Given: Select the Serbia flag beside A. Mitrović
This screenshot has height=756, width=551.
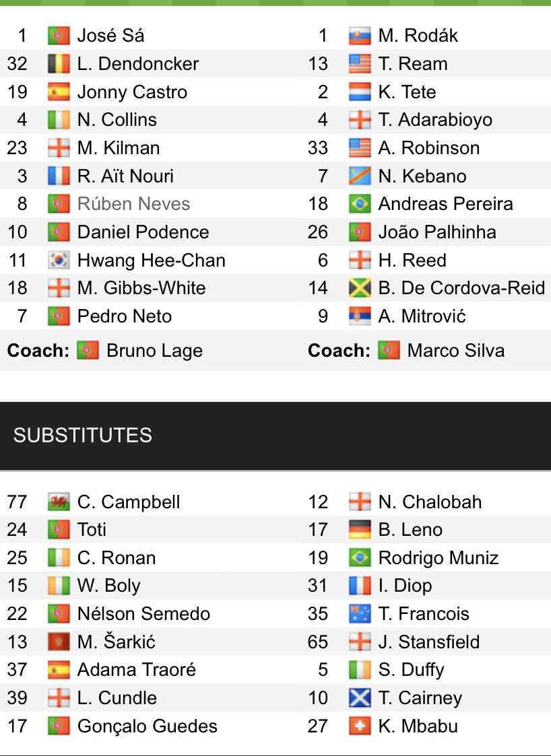Looking at the screenshot, I should (x=360, y=316).
